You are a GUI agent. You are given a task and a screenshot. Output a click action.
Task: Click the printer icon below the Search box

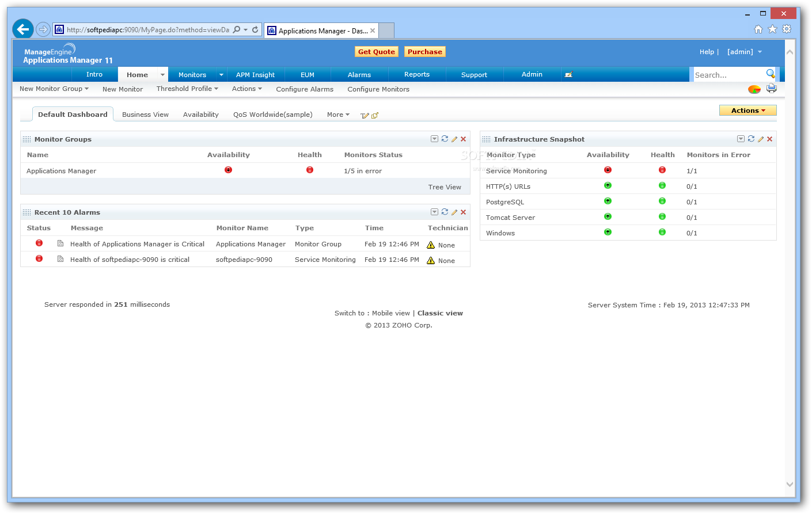(772, 89)
